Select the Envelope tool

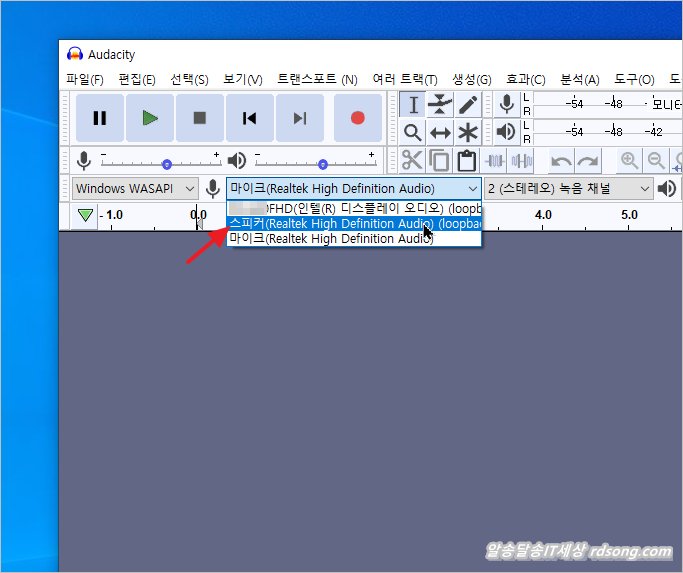[440, 105]
